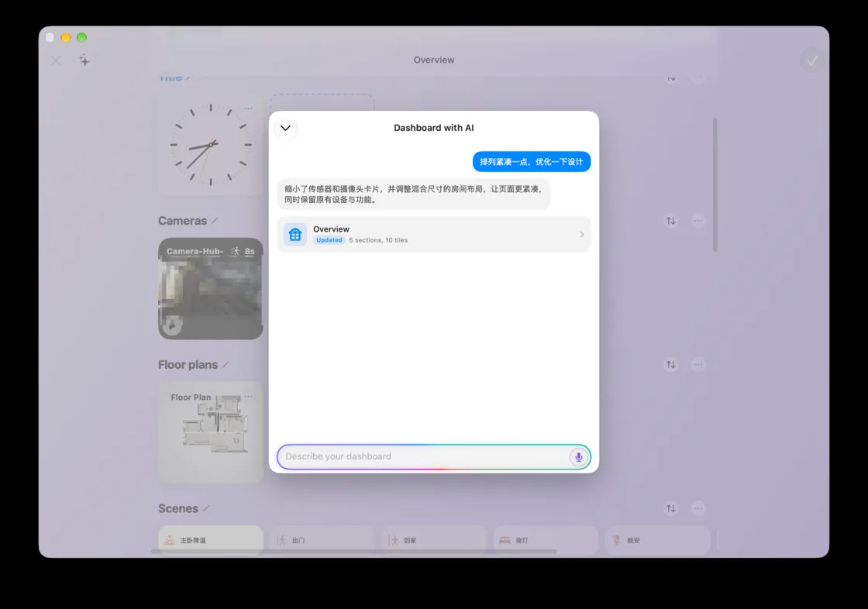Select the Camera-Hub camera tile
Image resolution: width=868 pixels, height=609 pixels.
tap(210, 288)
